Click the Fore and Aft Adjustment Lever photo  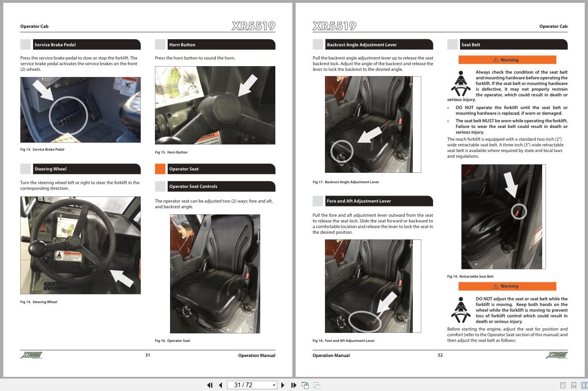373,286
